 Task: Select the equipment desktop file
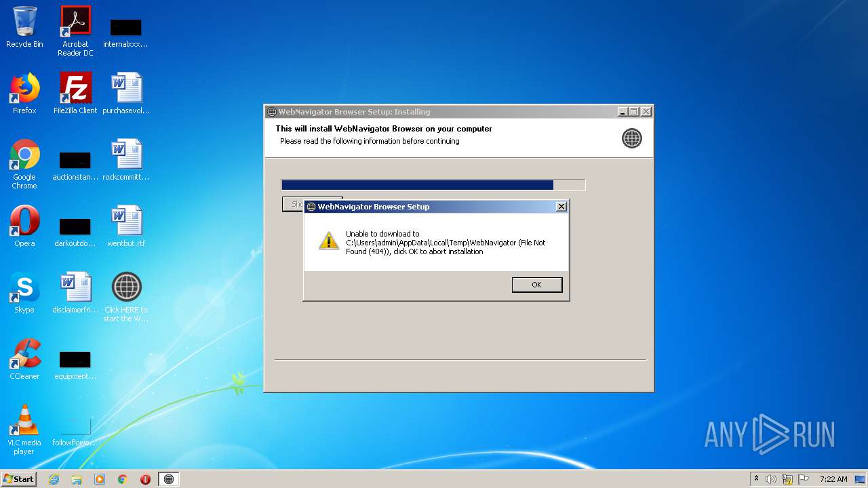point(75,364)
